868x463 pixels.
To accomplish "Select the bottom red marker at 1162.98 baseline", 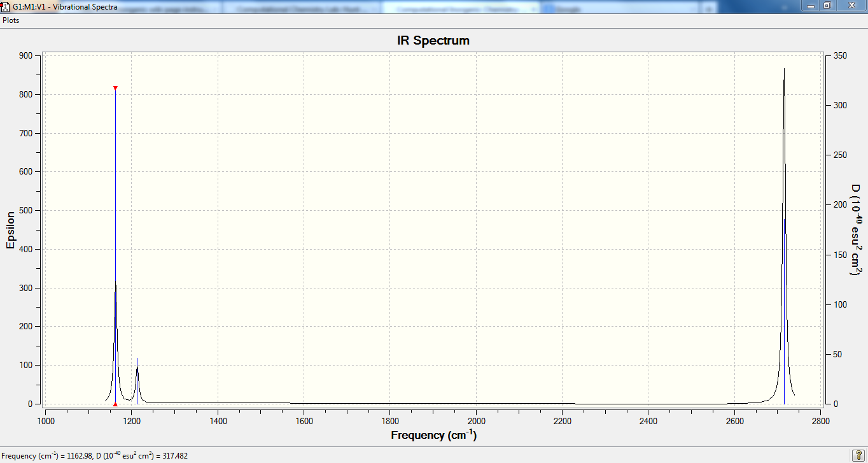I will (115, 404).
